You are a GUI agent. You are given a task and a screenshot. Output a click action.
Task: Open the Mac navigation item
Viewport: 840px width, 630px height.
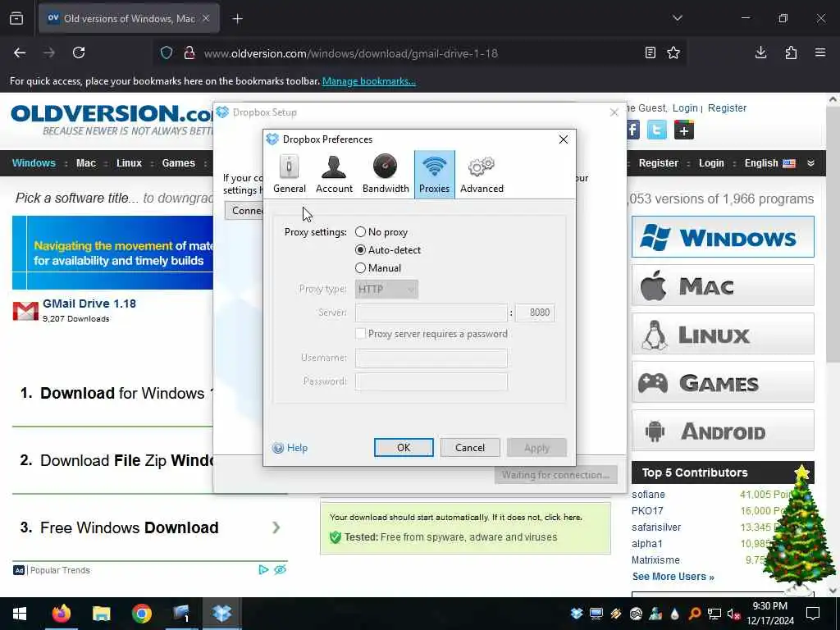coord(85,163)
